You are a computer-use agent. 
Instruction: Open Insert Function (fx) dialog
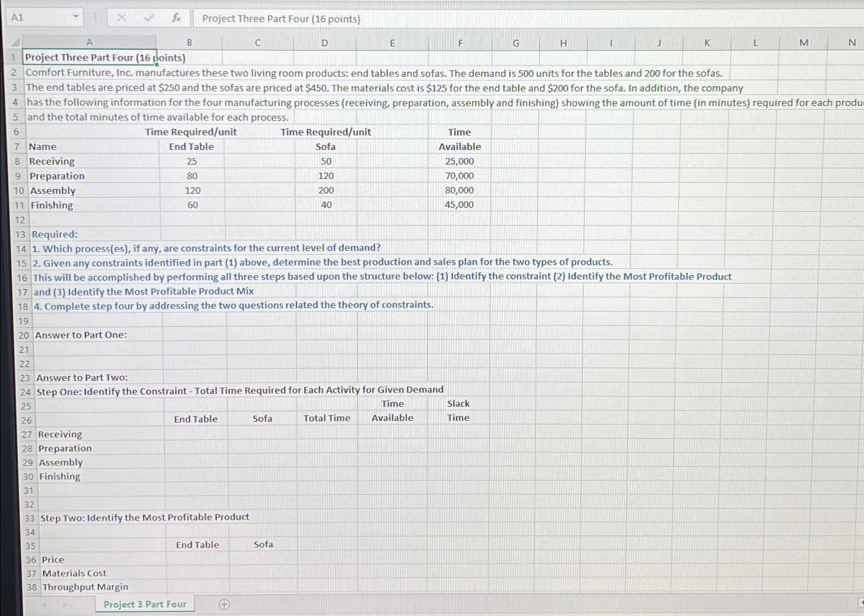click(176, 18)
